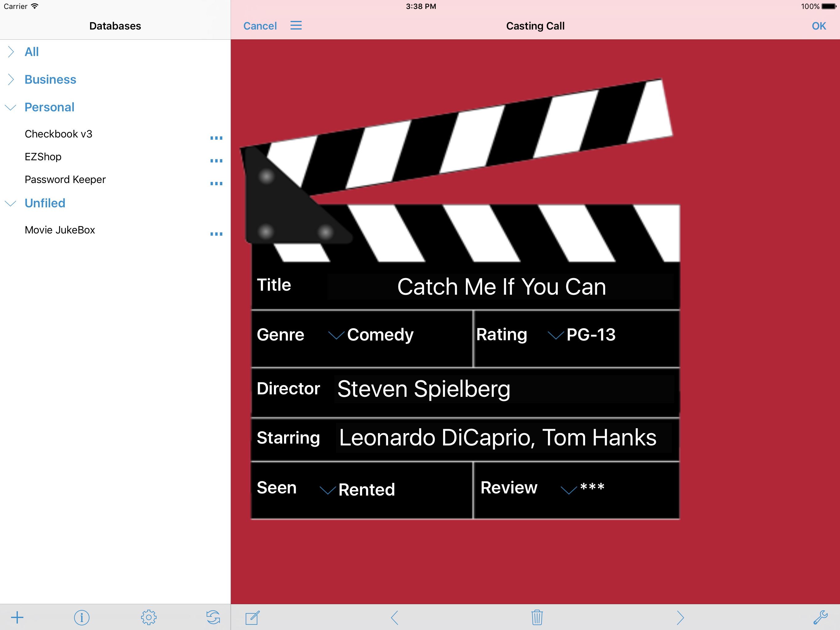Tap the sync refresh icon
840x630 pixels.
pyautogui.click(x=213, y=617)
